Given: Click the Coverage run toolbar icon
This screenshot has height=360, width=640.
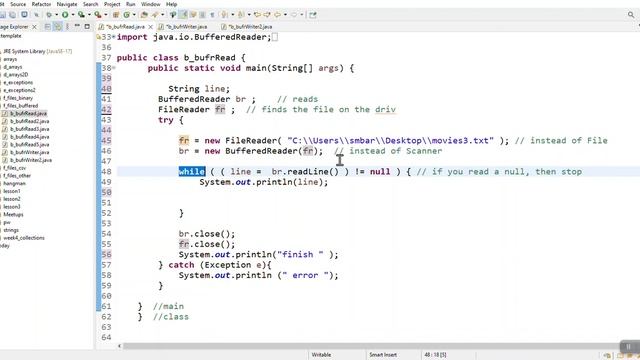Looking at the screenshot, I should tap(81, 15).
